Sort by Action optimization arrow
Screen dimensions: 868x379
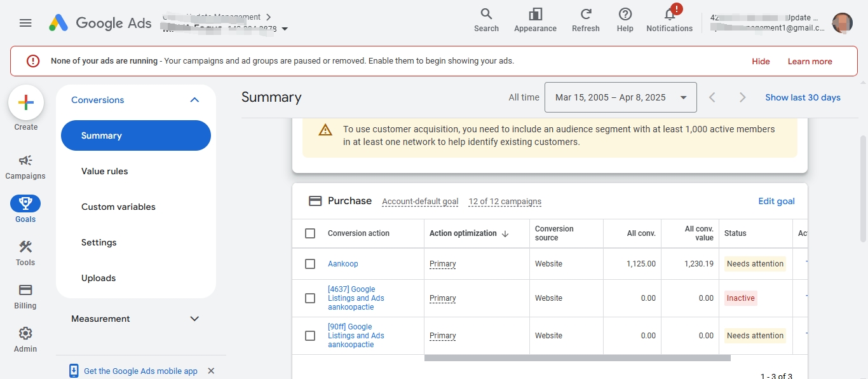[506, 233]
